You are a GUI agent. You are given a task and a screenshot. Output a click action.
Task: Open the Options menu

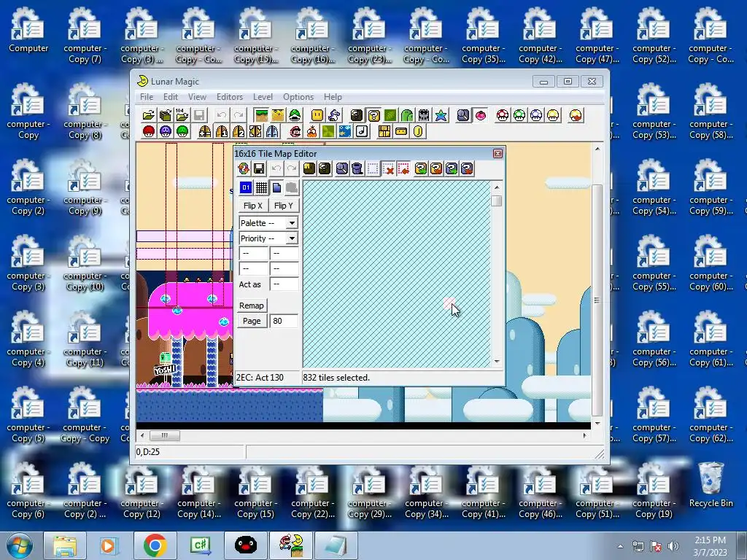click(298, 97)
